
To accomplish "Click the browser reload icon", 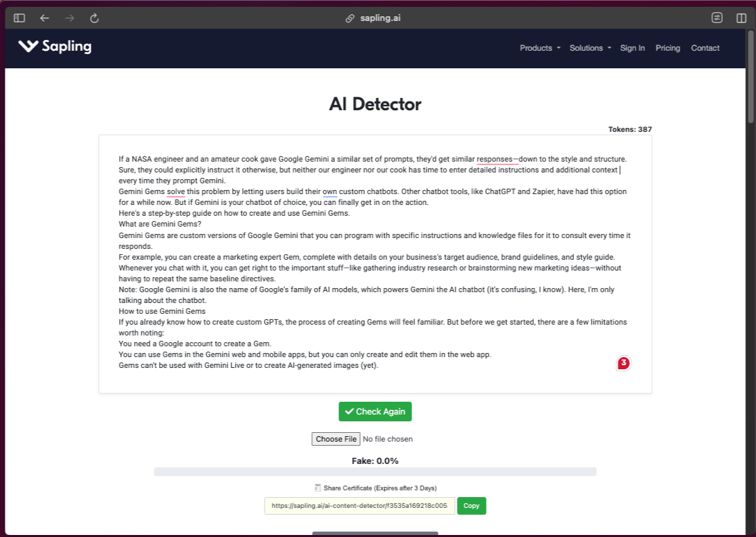I will click(x=94, y=18).
